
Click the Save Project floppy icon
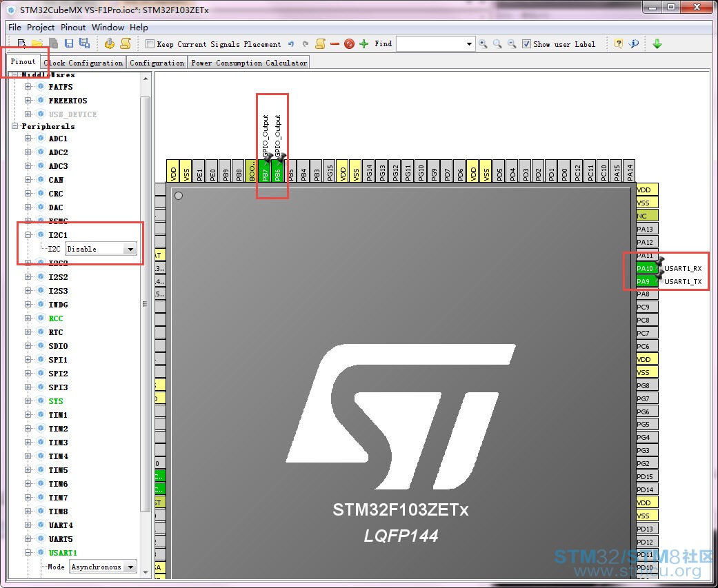(69, 44)
